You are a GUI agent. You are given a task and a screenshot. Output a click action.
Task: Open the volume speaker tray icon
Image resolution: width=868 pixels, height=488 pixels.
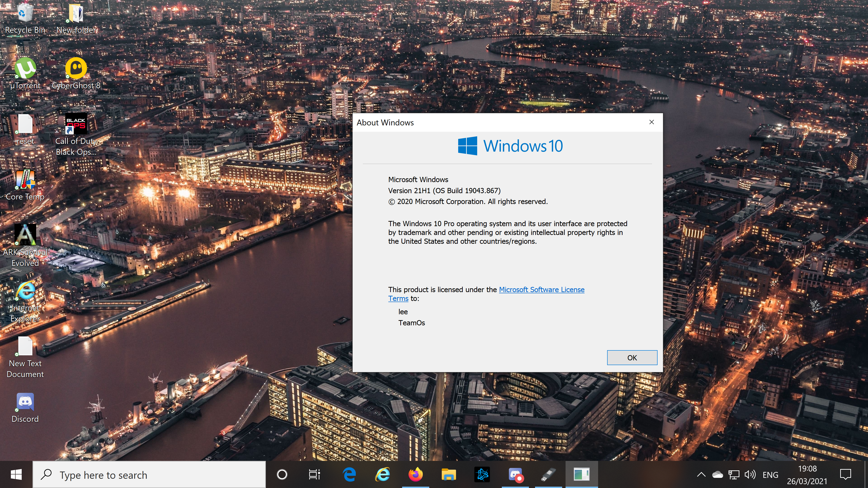pyautogui.click(x=750, y=475)
